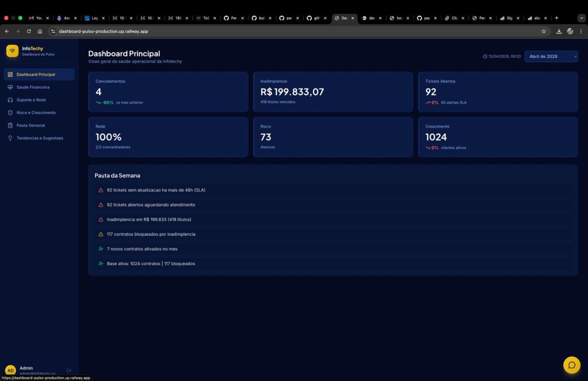Click the downward trend icon in Crescimento

pyautogui.click(x=428, y=147)
